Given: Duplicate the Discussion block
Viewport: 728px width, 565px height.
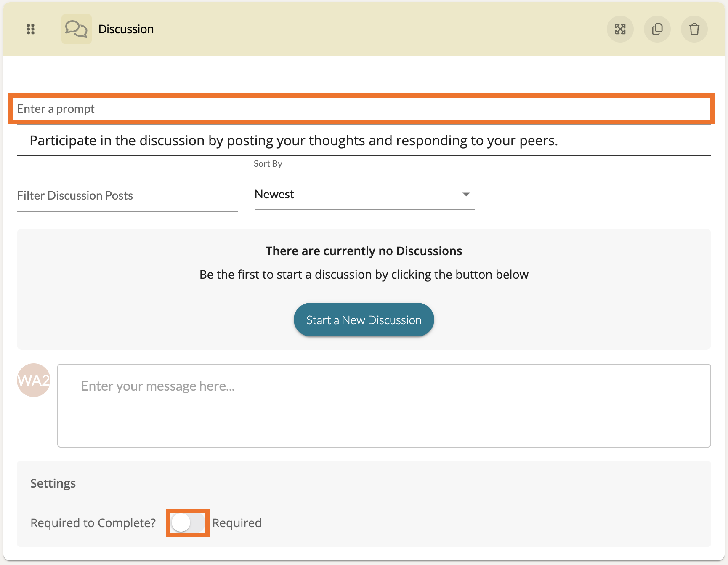Looking at the screenshot, I should pos(657,29).
